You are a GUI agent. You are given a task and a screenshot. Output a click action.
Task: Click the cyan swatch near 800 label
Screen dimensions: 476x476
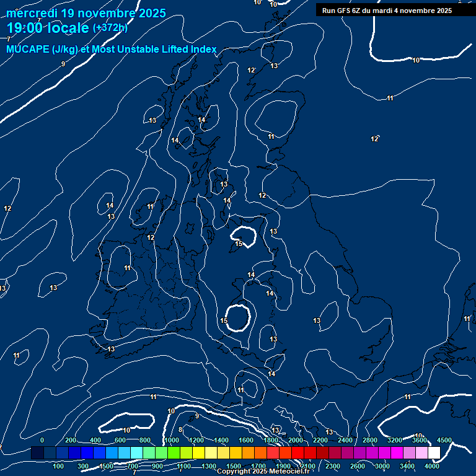click(136, 453)
